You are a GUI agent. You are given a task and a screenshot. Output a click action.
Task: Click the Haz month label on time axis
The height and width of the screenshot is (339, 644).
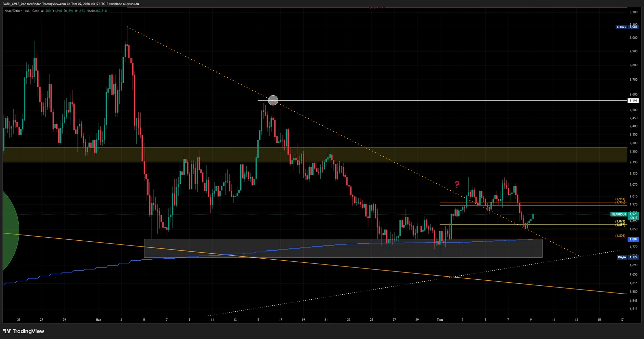click(98, 320)
